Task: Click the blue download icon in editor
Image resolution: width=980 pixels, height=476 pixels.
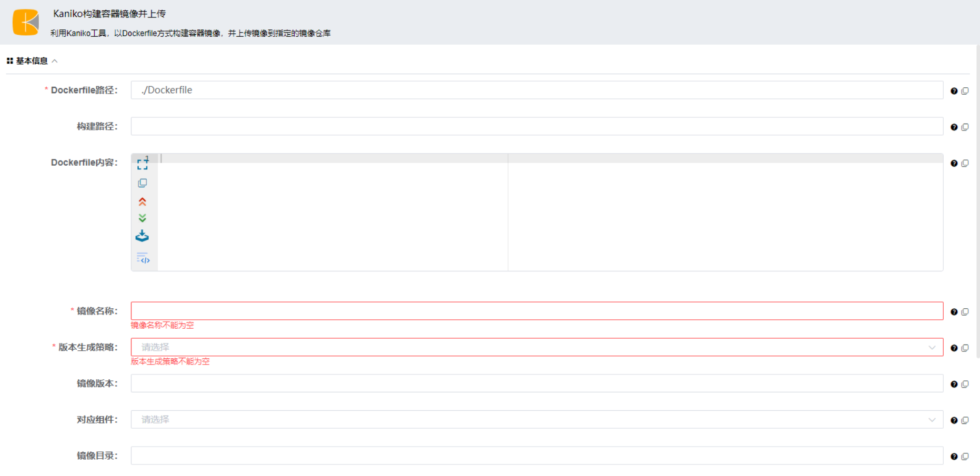Action: [143, 236]
